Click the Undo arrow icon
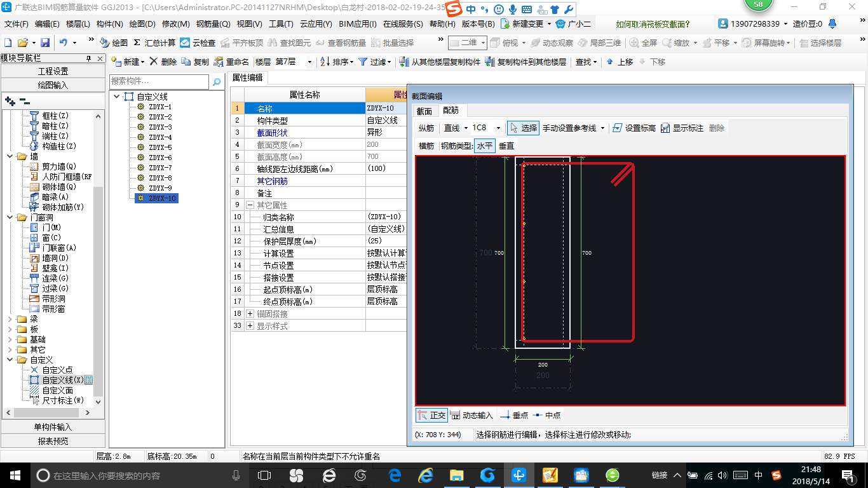The image size is (868, 488). pos(64,43)
